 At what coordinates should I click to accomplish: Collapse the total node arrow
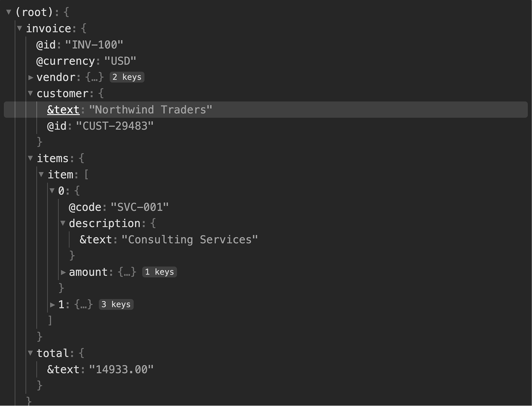pyautogui.click(x=30, y=353)
